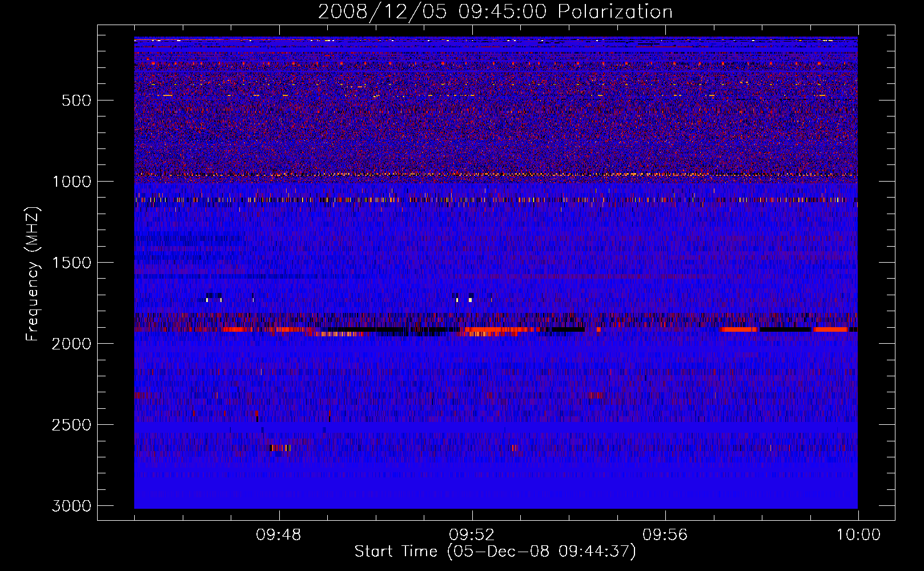Click the 500 frequency tick label
This screenshot has height=571, width=924.
pos(77,100)
